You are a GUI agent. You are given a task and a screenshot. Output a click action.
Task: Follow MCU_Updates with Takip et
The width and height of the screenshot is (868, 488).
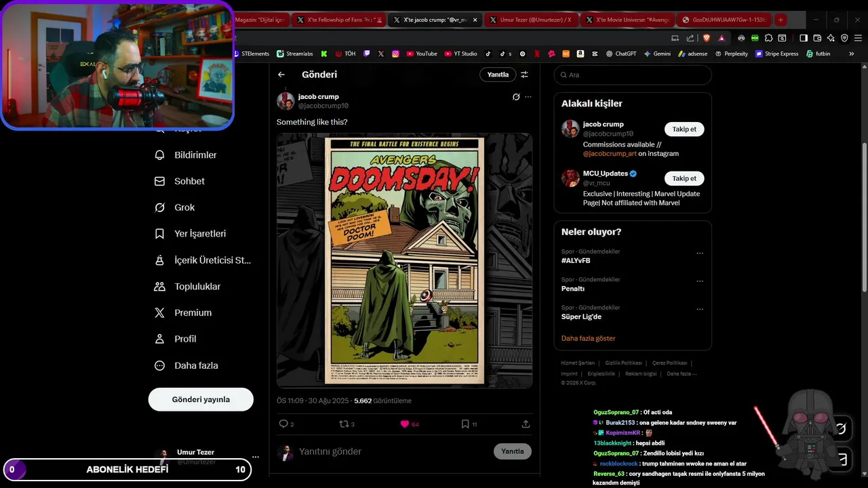[684, 178]
